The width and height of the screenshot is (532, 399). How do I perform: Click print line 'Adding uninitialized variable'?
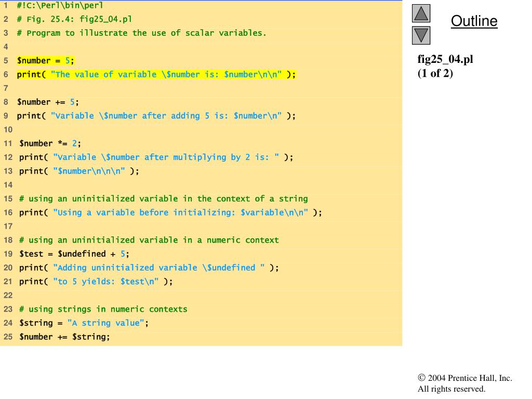pos(149,268)
